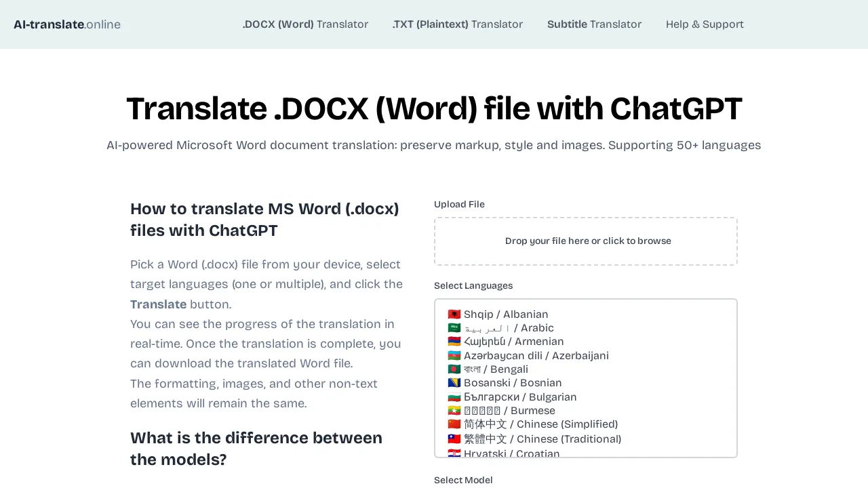The height and width of the screenshot is (488, 868).
Task: Switch to the Subtitle Translator section
Action: (x=594, y=24)
